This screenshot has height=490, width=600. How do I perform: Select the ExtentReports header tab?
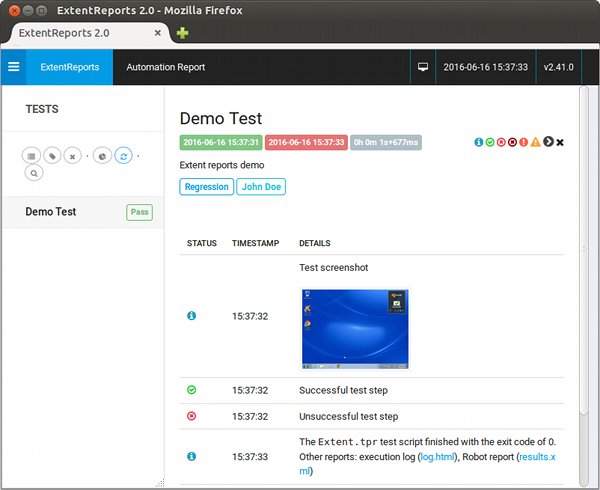(69, 67)
